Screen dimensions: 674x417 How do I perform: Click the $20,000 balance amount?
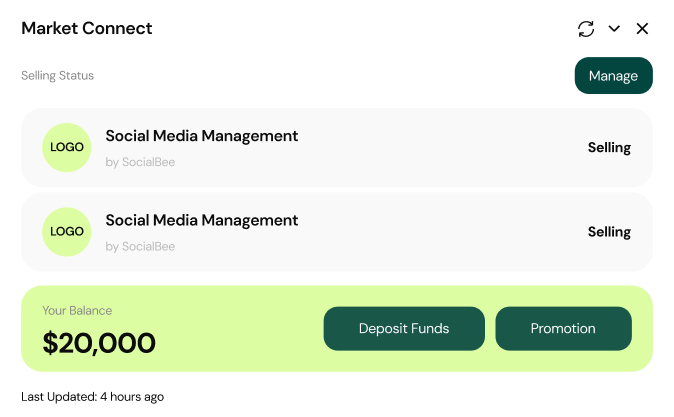click(x=99, y=343)
